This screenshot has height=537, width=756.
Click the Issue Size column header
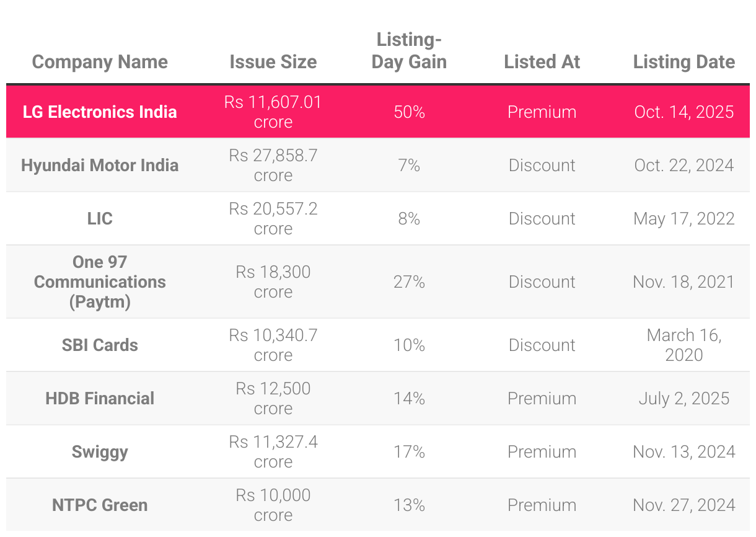tap(273, 62)
